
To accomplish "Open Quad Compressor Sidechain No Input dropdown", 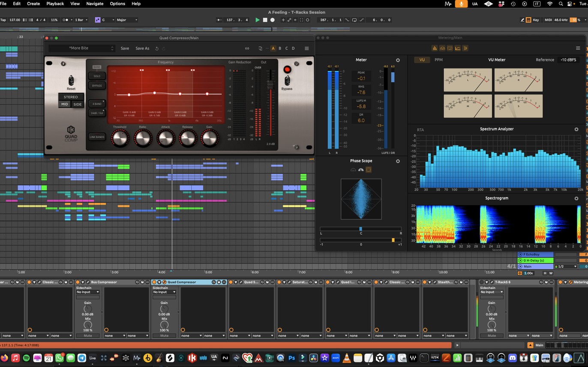I will [165, 292].
